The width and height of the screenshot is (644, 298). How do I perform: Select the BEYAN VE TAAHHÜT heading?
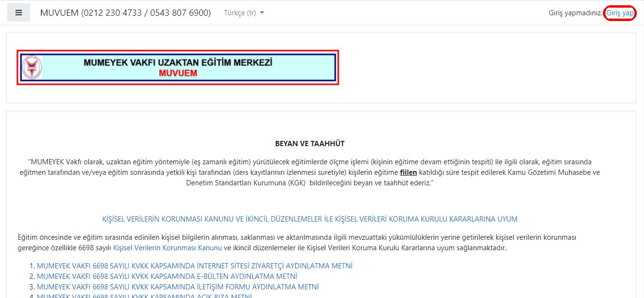coord(310,143)
